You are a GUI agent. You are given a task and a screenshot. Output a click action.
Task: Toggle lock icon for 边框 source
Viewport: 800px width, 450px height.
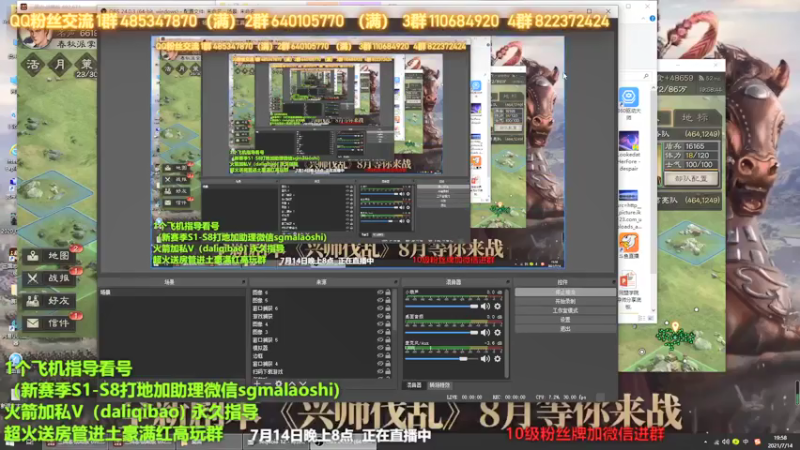388,356
